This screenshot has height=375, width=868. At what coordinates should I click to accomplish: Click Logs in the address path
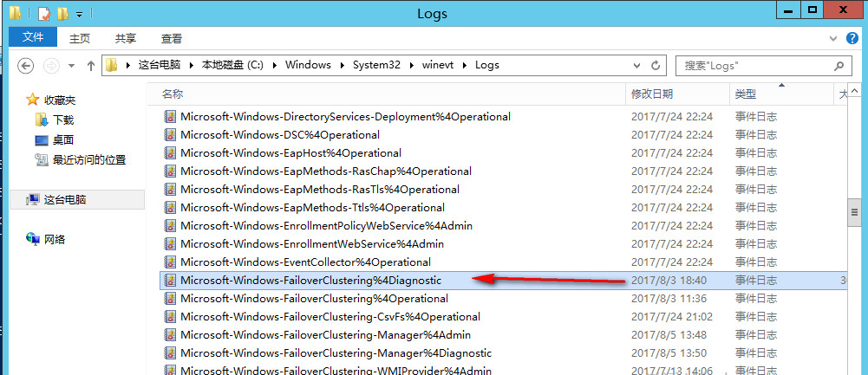487,65
